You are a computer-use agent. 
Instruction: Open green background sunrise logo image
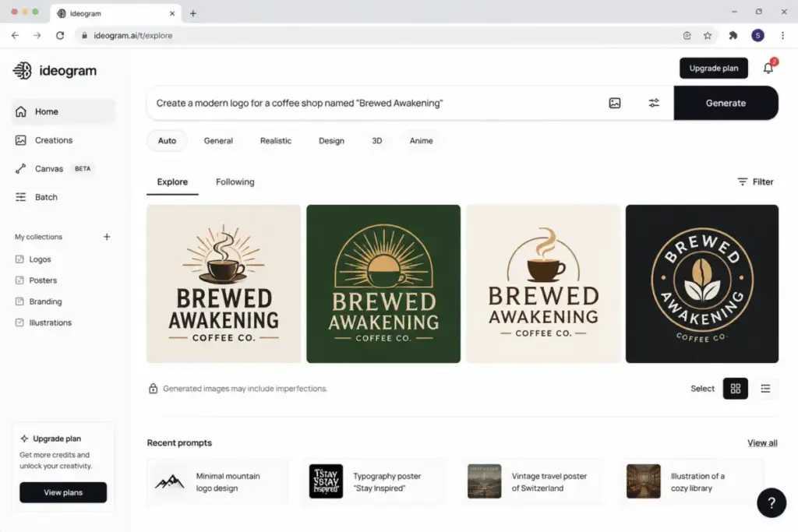coord(383,284)
